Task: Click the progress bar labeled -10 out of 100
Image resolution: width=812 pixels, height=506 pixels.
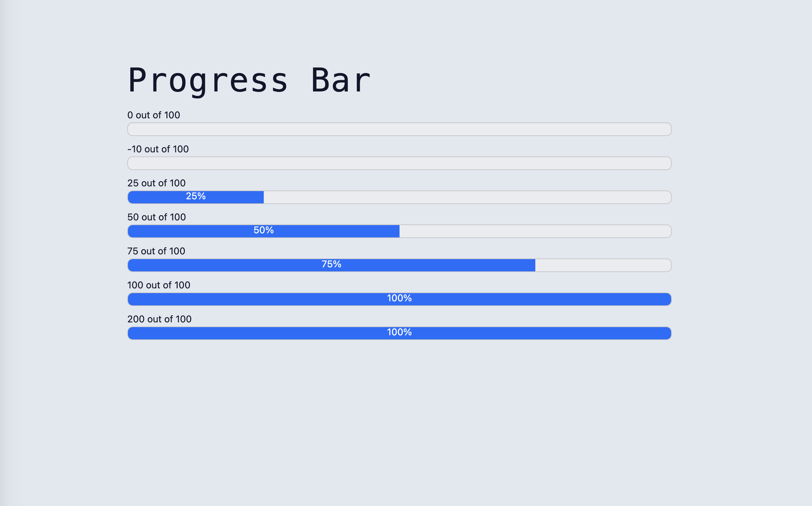Action: point(398,163)
